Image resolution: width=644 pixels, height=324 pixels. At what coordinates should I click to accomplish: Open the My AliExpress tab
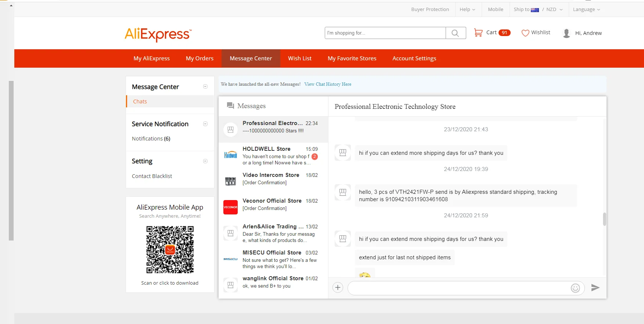[x=152, y=58]
